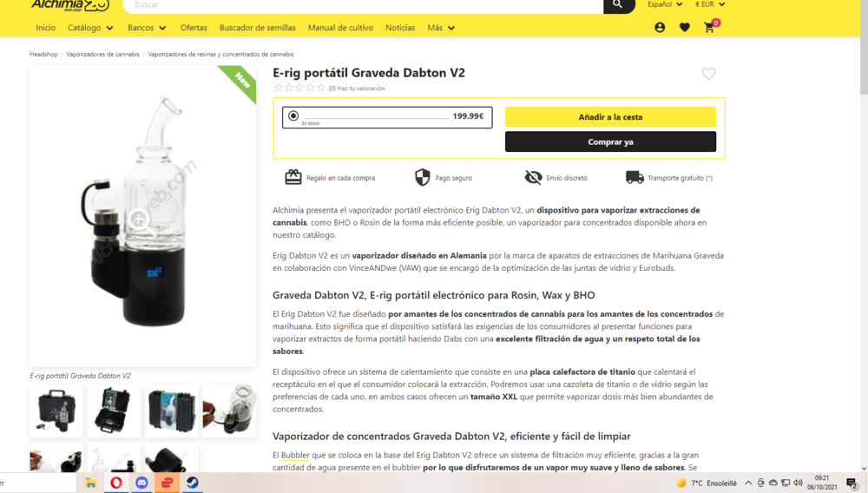The width and height of the screenshot is (868, 493).
Task: Click the Añadir a la cesta button
Action: coord(610,117)
